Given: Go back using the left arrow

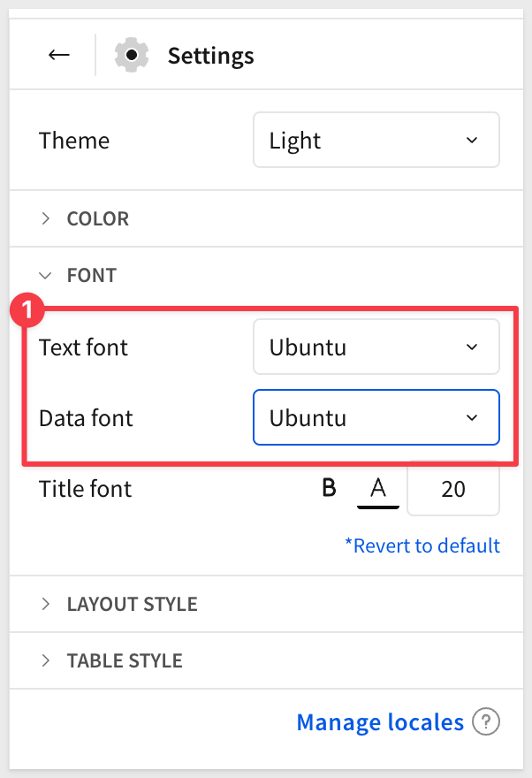Looking at the screenshot, I should pos(59,56).
